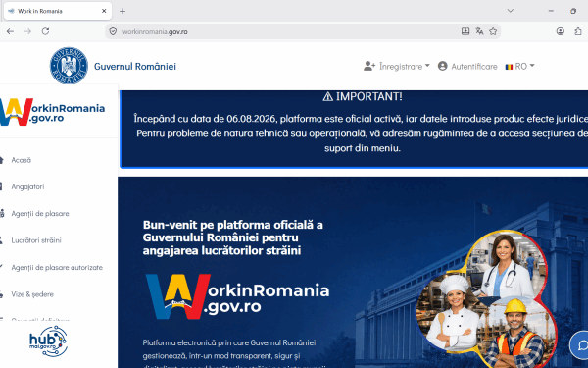The width and height of the screenshot is (588, 368).
Task: Open Angajatori in the sidebar menu
Action: (x=27, y=186)
